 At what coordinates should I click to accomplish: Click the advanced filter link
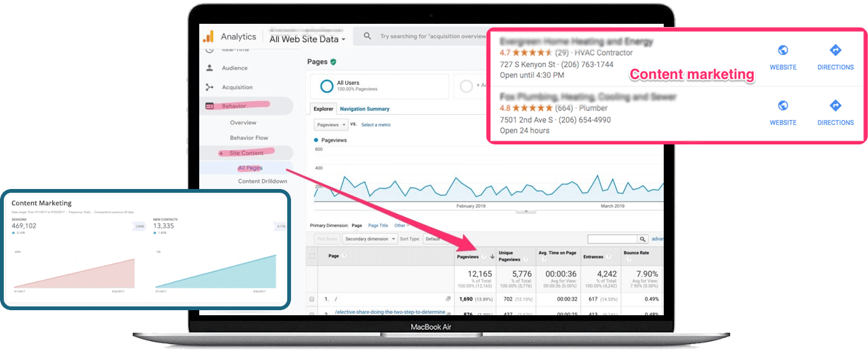pos(657,239)
